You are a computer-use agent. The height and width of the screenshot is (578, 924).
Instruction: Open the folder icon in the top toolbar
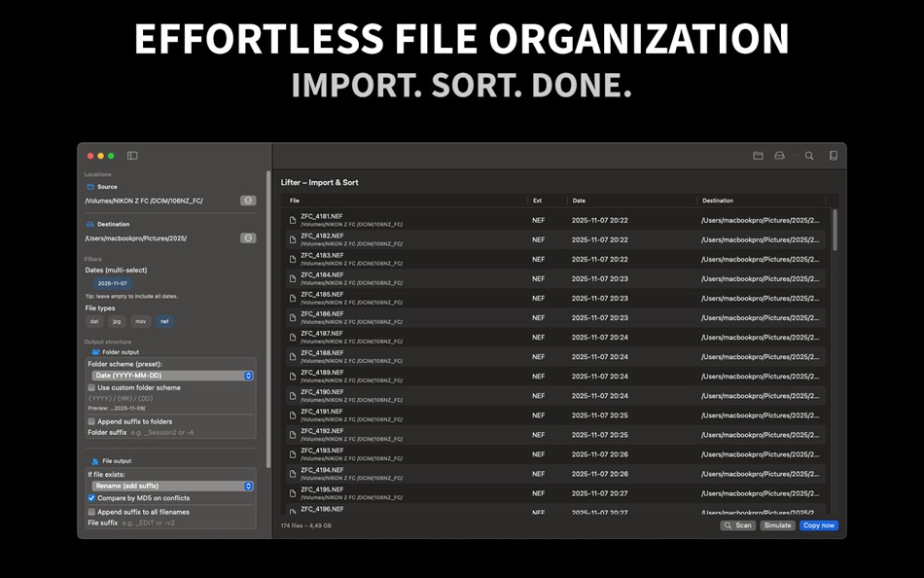758,155
